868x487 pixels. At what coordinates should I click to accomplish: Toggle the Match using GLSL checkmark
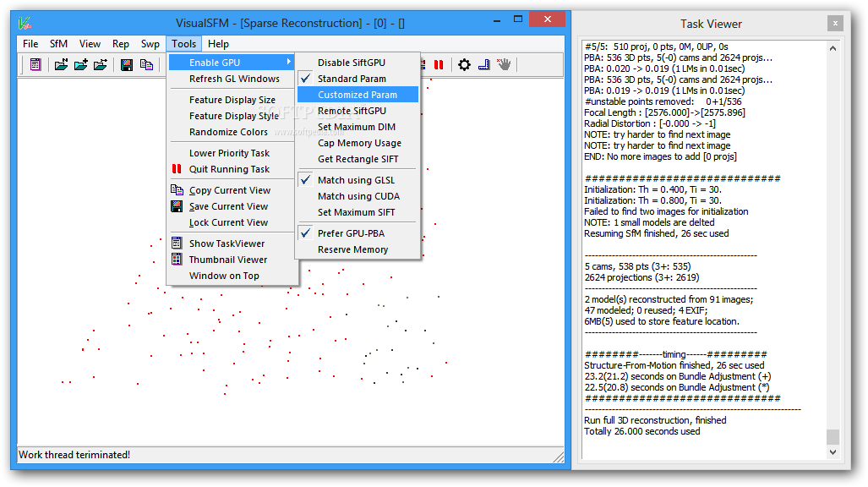[305, 179]
